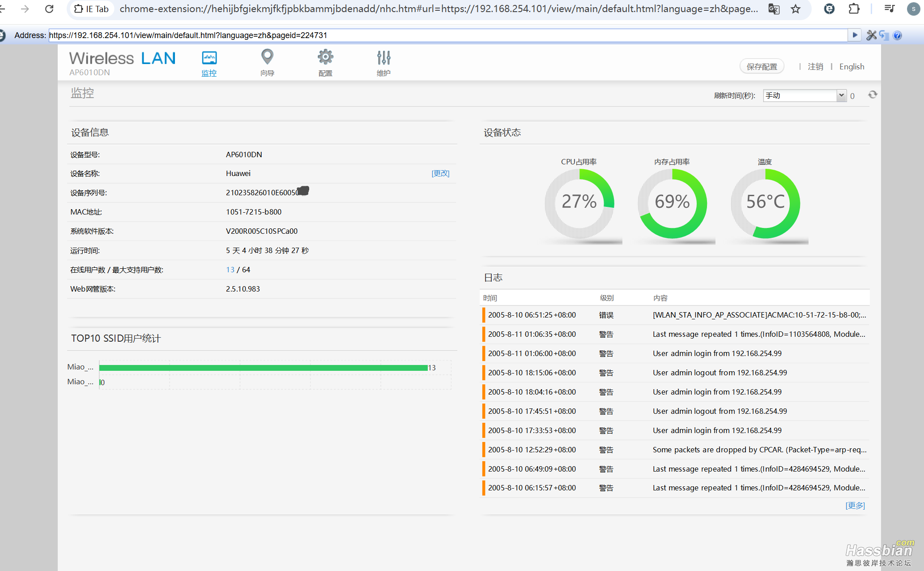Screen dimensions: 924x571
Task: Select log entry 2005-8-10 17:33:53
Action: (675, 430)
